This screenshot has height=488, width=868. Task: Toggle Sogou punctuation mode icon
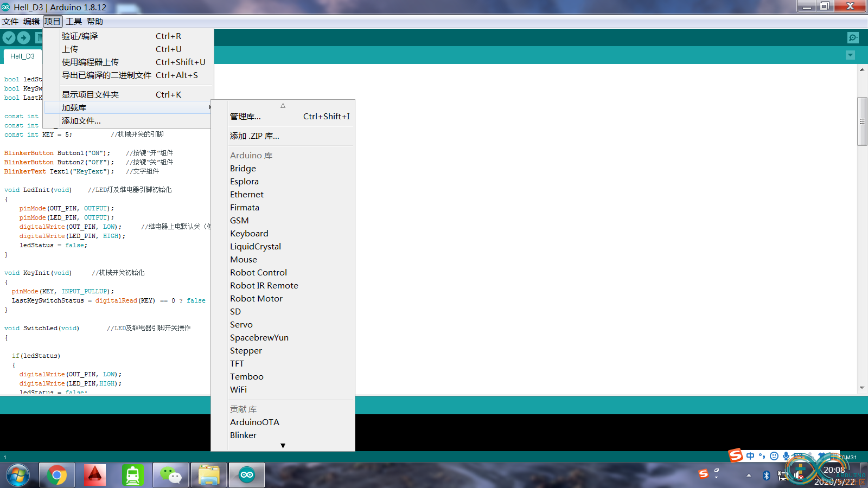click(x=762, y=456)
